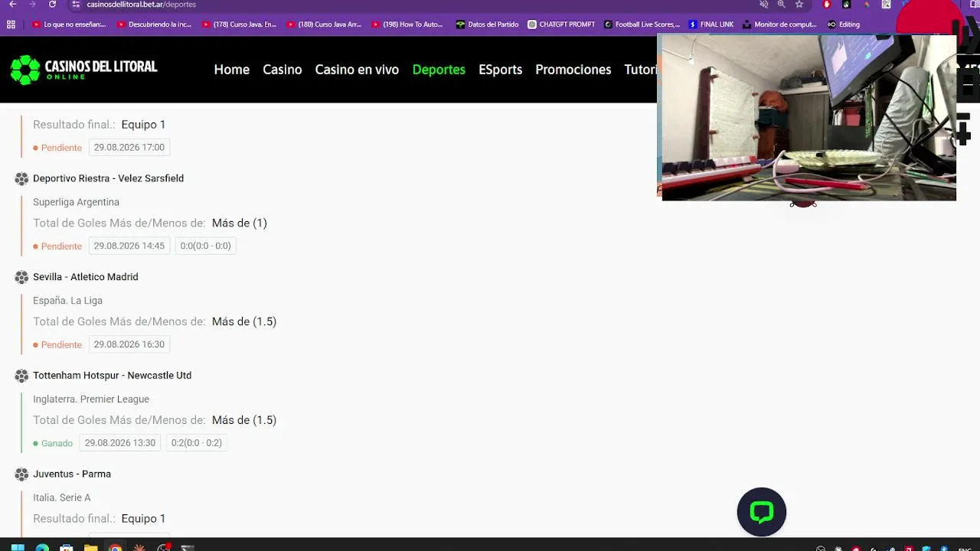
Task: Open '(180) Curso Java Arr...' bookmark
Action: click(x=324, y=24)
